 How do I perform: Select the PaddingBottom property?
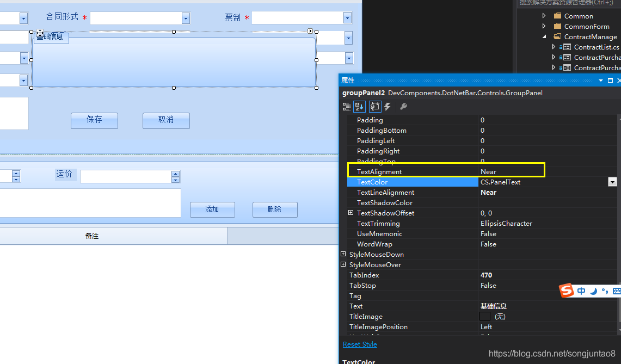[x=382, y=131]
